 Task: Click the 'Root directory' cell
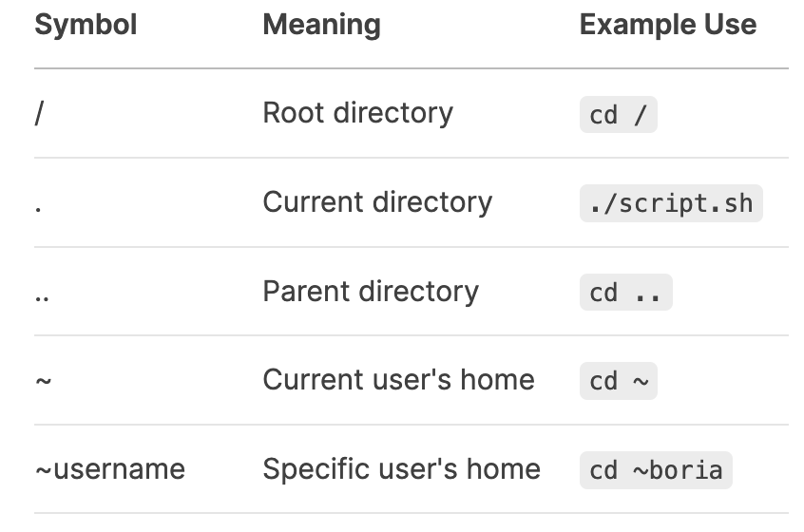(358, 113)
